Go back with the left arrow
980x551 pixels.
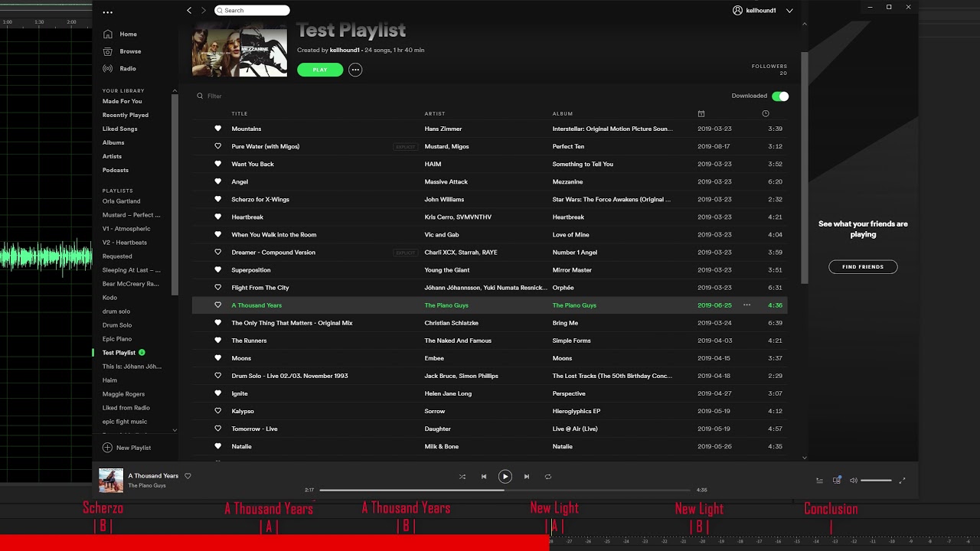[189, 11]
